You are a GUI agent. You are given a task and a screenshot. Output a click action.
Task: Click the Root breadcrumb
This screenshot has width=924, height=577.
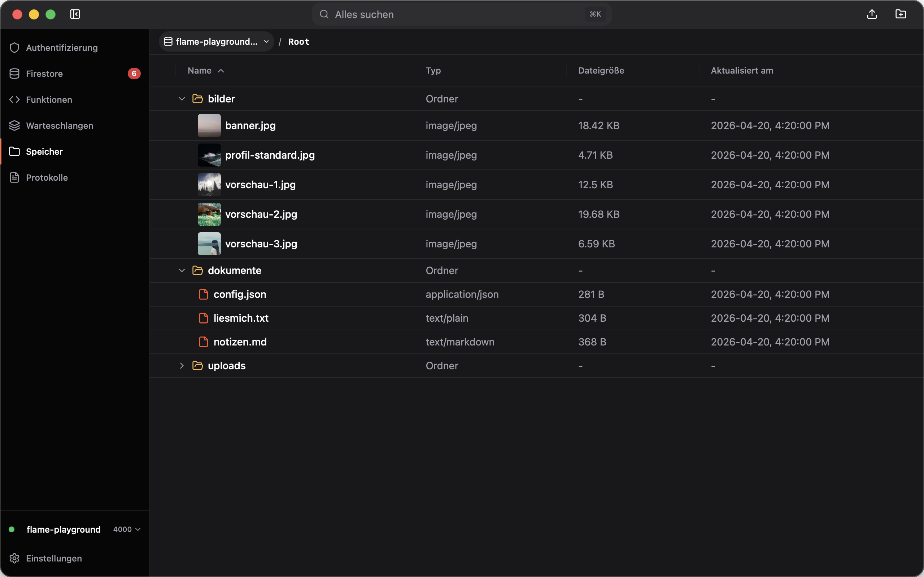[x=298, y=41]
